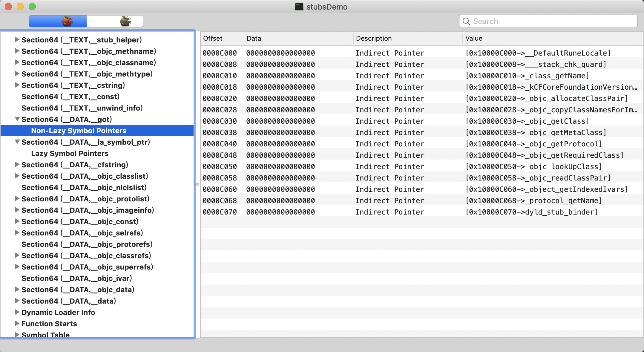The height and width of the screenshot is (352, 644).
Task: Expand the Function Starts node
Action: [17, 324]
